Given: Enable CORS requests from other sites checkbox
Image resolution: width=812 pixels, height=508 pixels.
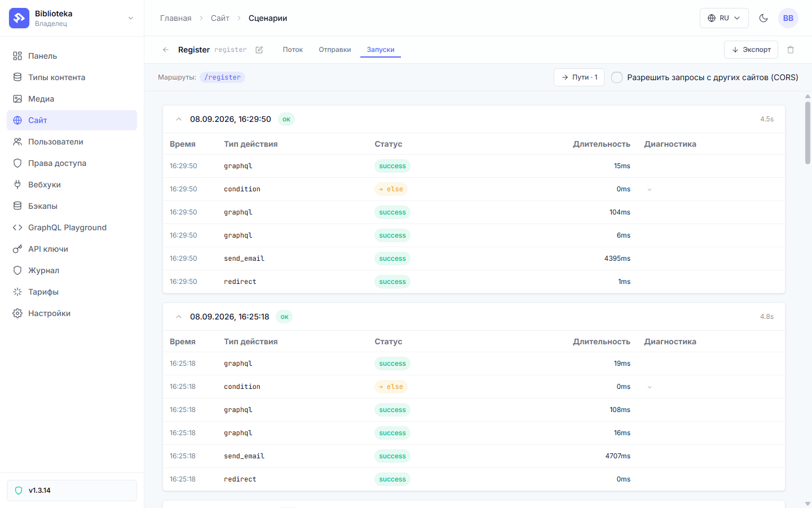Looking at the screenshot, I should 617,77.
